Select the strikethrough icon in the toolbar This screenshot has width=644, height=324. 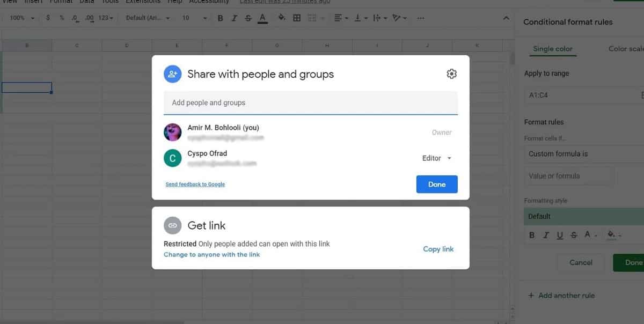[x=247, y=18]
